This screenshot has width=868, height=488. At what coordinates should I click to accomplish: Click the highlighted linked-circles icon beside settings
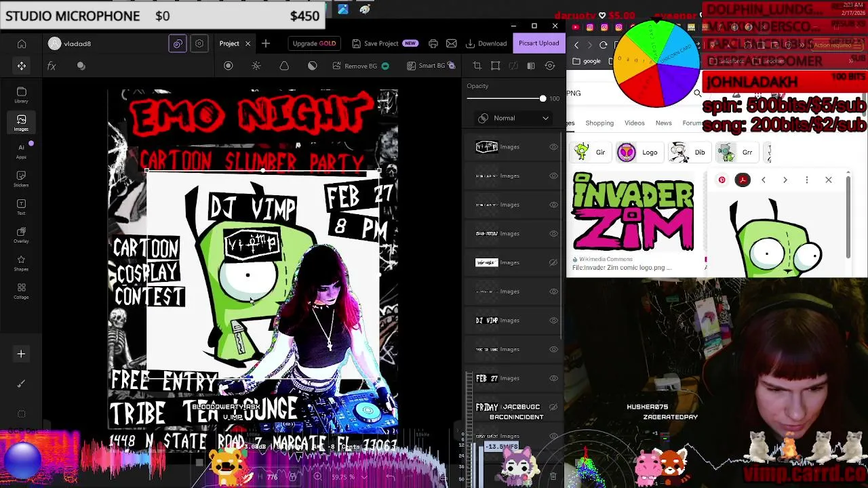click(178, 43)
